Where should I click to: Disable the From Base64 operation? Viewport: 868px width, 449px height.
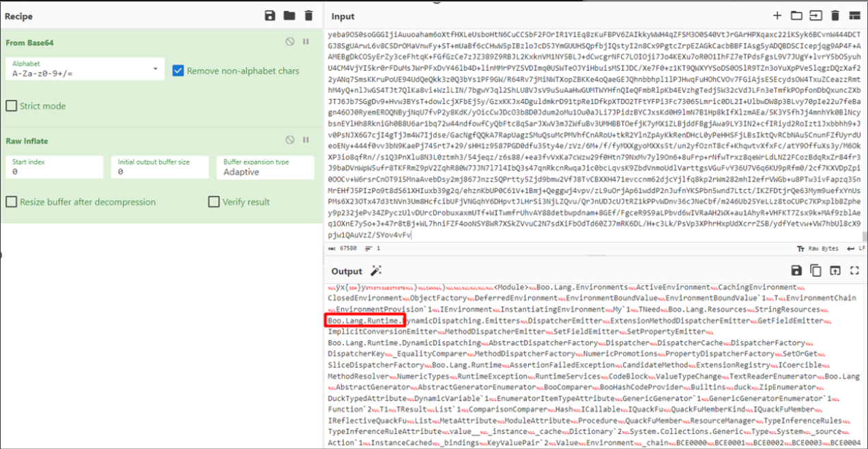tap(290, 42)
